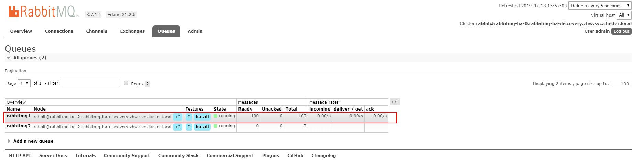Open the Virtual host dropdown
This screenshot has height=166, width=644.
point(624,15)
